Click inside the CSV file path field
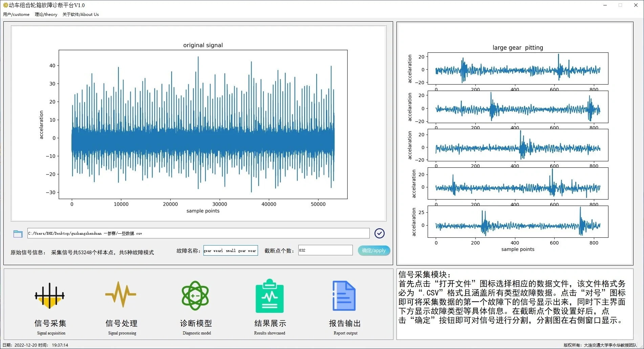Viewport: 644px width, 349px height. tap(198, 233)
